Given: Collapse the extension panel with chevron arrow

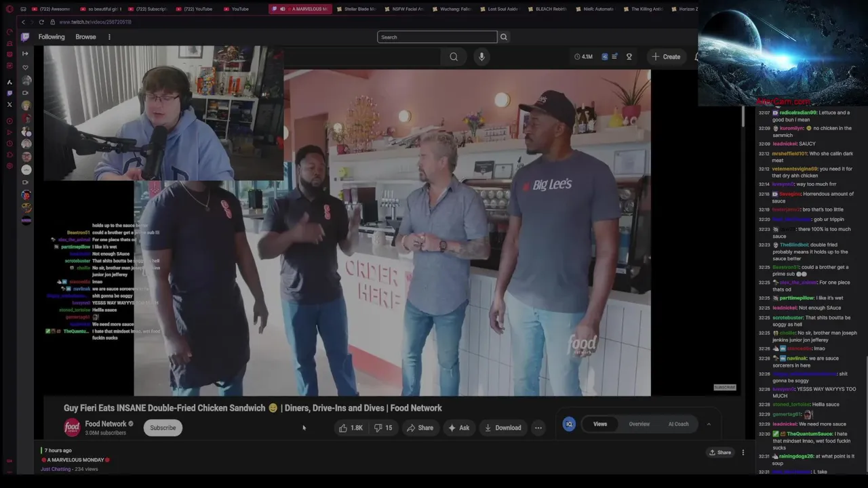Looking at the screenshot, I should 709,424.
